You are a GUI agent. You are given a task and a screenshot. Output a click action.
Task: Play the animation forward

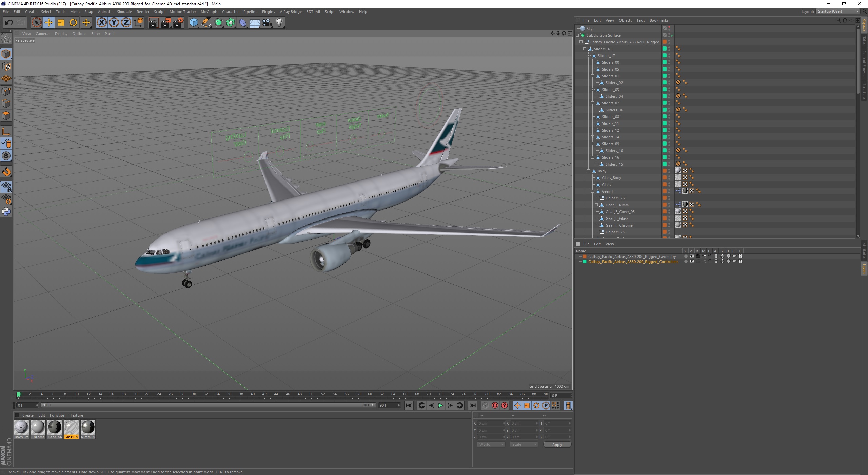(440, 405)
